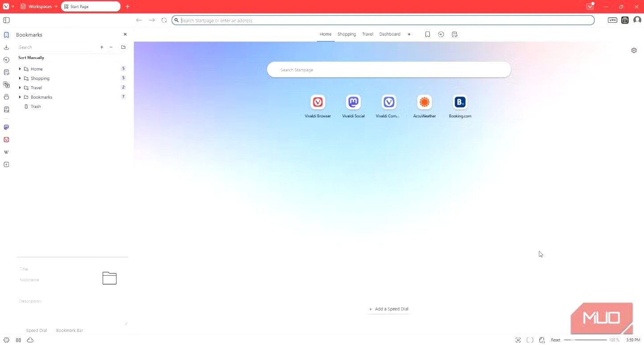The image size is (644, 345).
Task: Click Reset zoom button
Action: [555, 340]
